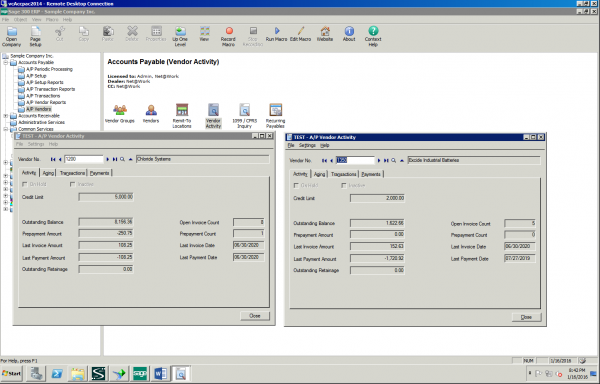600x384 pixels.
Task: Open Properties from the toolbar
Action: 156,34
